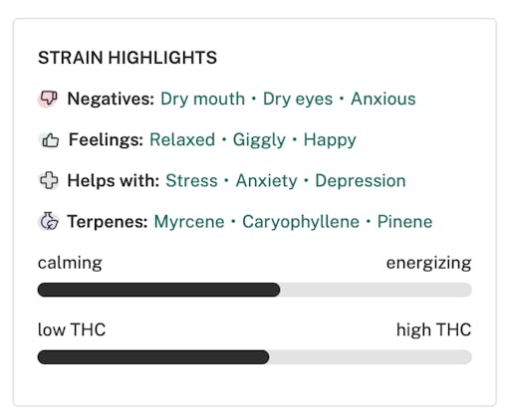This screenshot has width=508, height=420.
Task: Select the Depression link
Action: 361,181
